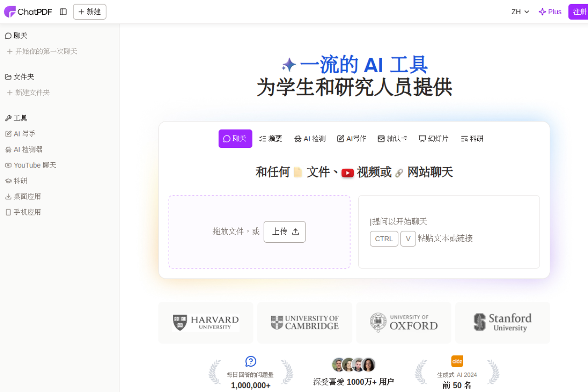This screenshot has width=588, height=392.
Task: Click the 上传 upload button
Action: 285,232
